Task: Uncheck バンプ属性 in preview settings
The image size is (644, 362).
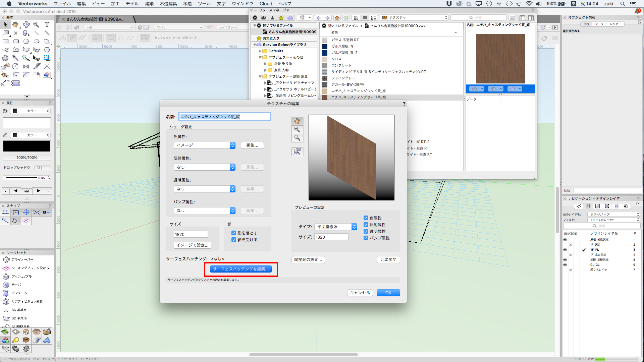Action: point(366,238)
